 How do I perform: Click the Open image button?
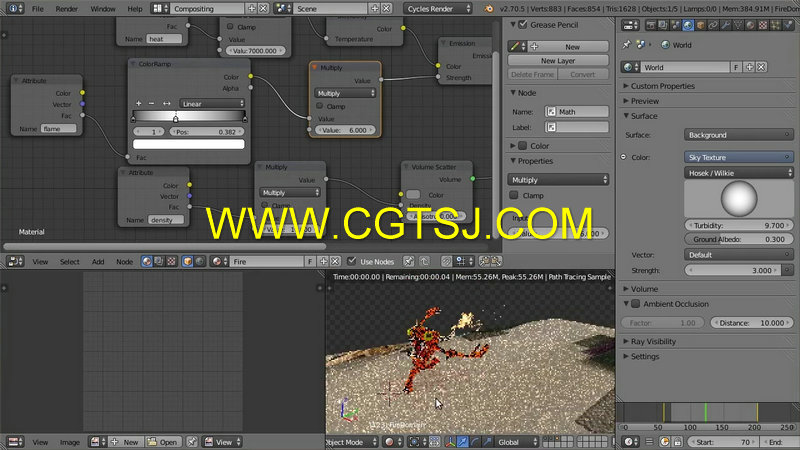[163, 442]
